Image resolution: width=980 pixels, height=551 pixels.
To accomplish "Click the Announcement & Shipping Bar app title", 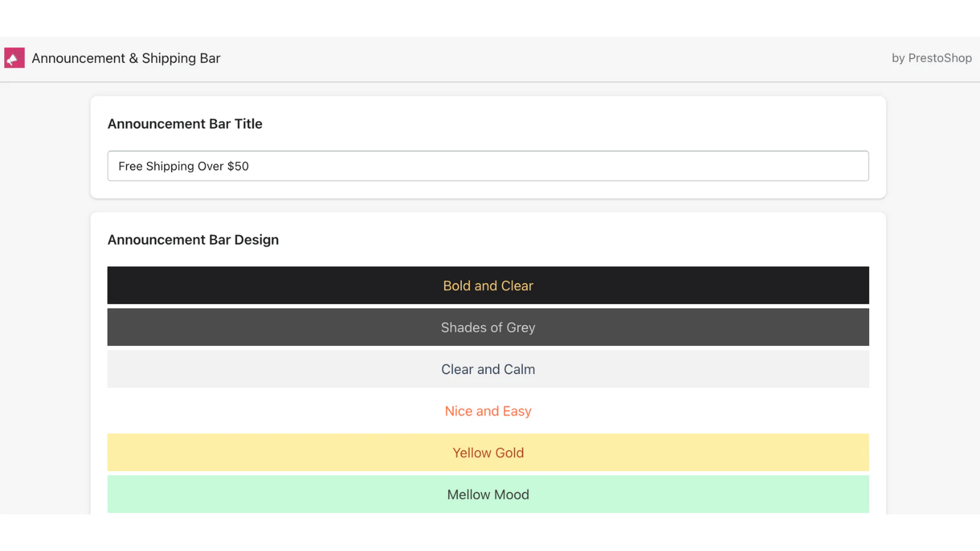I will [x=126, y=58].
